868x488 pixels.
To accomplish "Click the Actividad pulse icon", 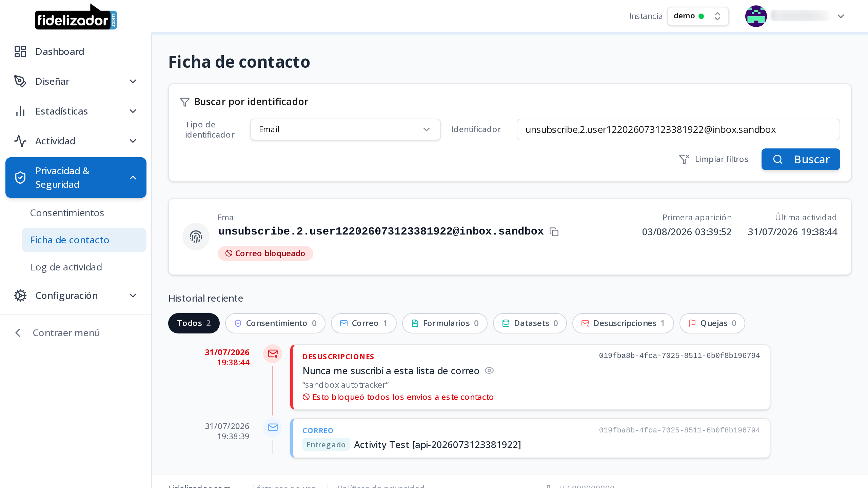I will [20, 141].
